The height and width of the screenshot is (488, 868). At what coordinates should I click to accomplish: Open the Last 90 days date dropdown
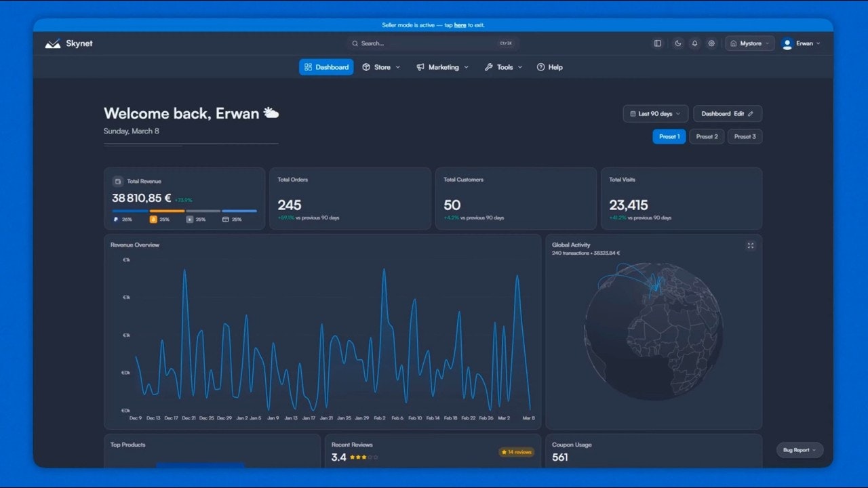pyautogui.click(x=655, y=114)
